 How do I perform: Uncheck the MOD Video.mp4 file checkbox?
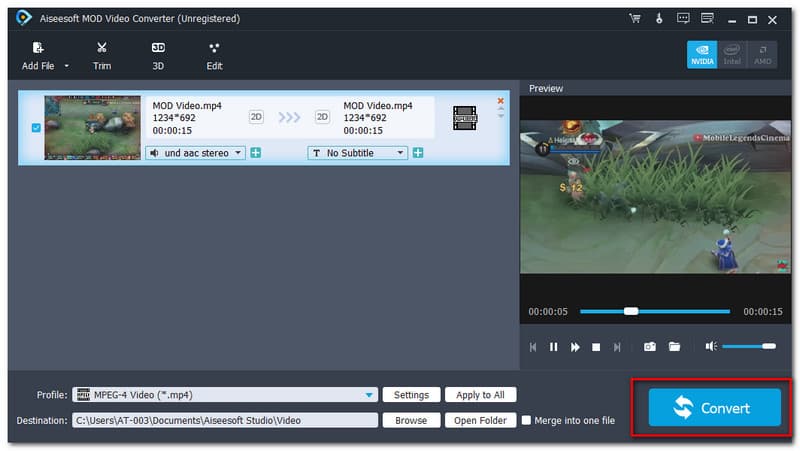point(37,128)
